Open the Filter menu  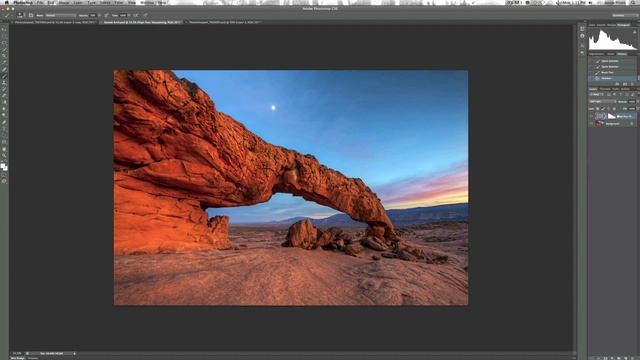[119, 3]
